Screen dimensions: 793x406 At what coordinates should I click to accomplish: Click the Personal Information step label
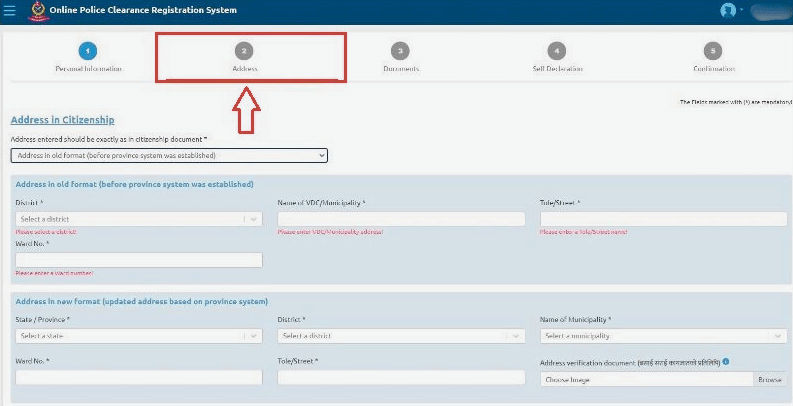[89, 69]
